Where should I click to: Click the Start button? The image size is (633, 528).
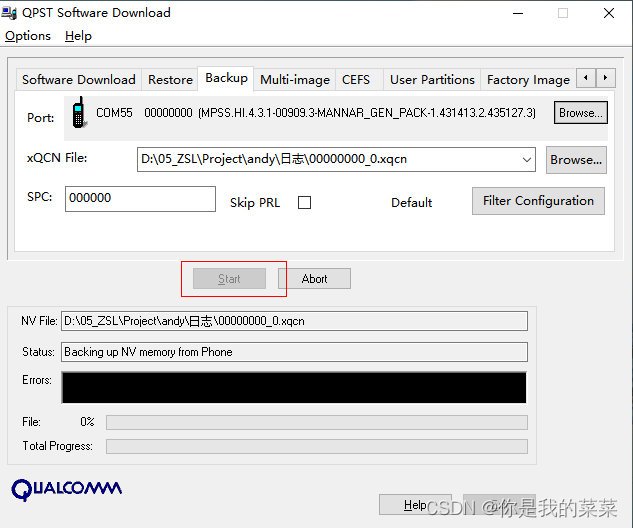(x=229, y=279)
